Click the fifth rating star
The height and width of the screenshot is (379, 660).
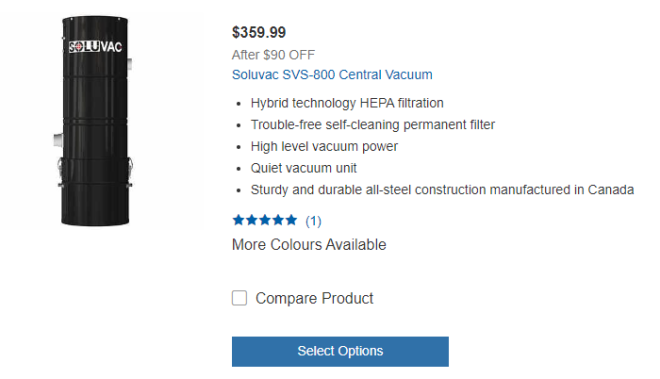coord(291,220)
